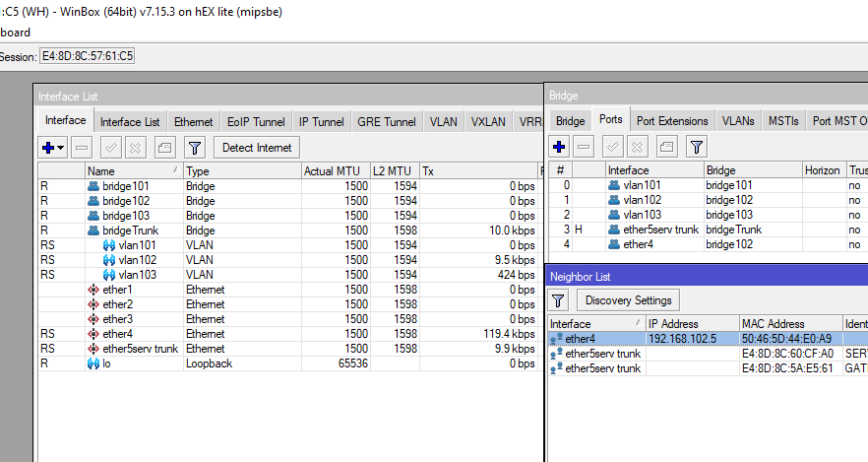Select neighbor IP 192.168.102.5
The image size is (868, 462).
point(682,339)
